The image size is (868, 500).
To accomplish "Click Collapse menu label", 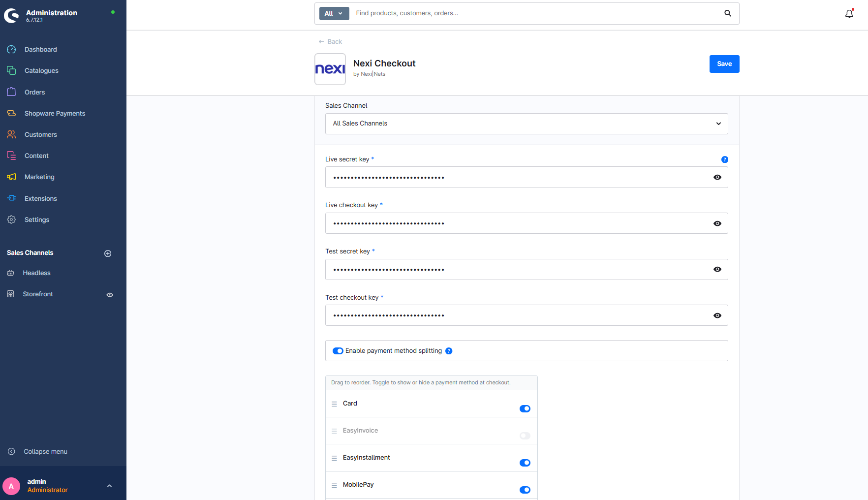I will 45,451.
